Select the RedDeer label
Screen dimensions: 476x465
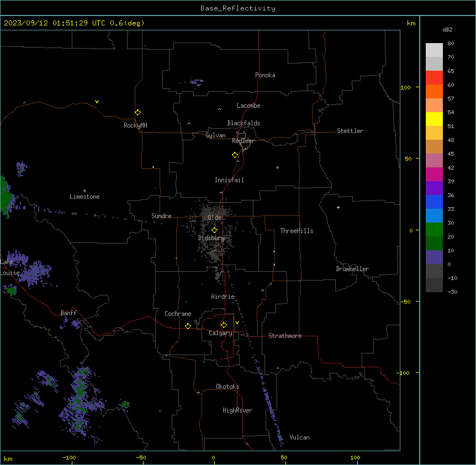pyautogui.click(x=243, y=141)
